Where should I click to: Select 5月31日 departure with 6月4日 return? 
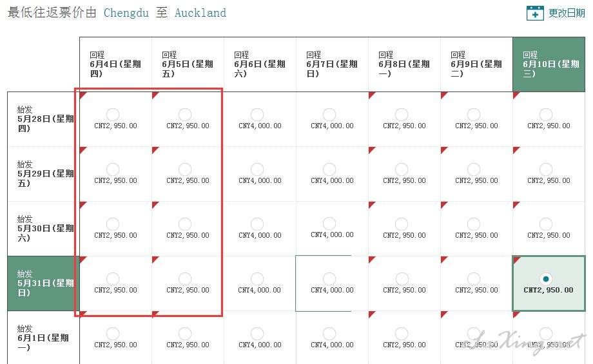pos(113,279)
